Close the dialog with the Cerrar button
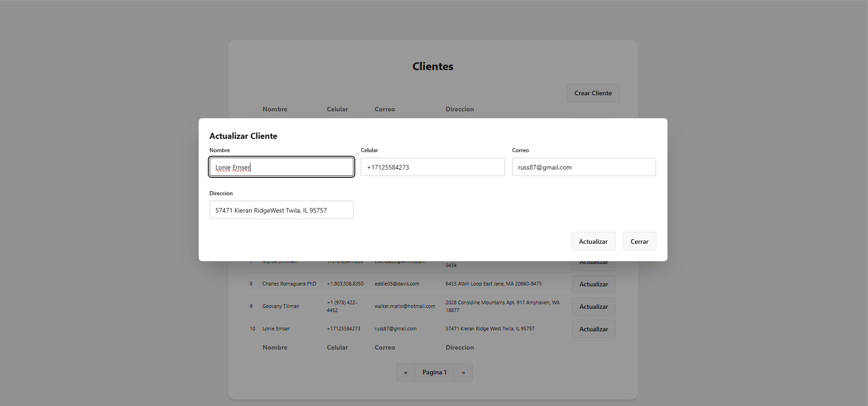Screen dimensions: 868x406 coord(639,241)
